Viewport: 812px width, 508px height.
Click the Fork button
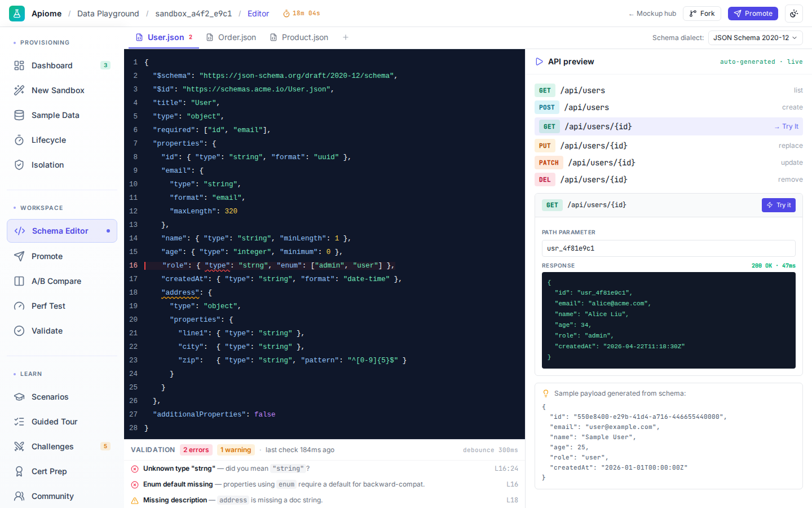point(702,14)
